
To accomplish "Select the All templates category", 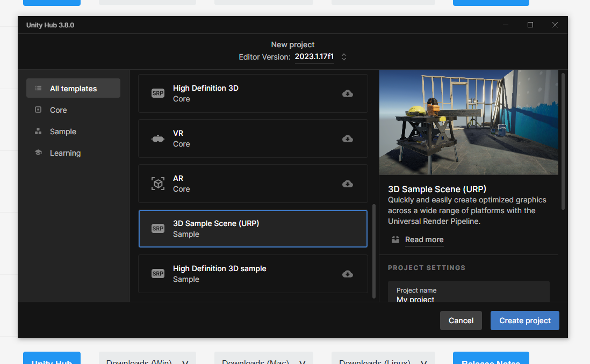I will point(74,89).
